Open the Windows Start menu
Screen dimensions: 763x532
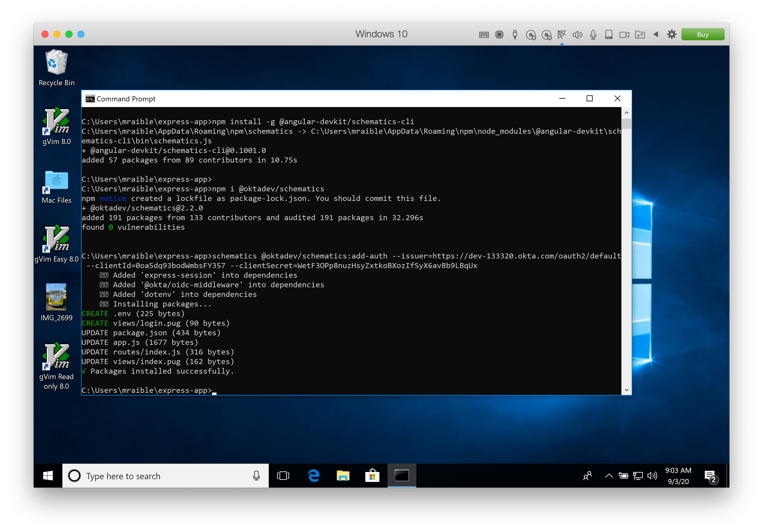(48, 476)
